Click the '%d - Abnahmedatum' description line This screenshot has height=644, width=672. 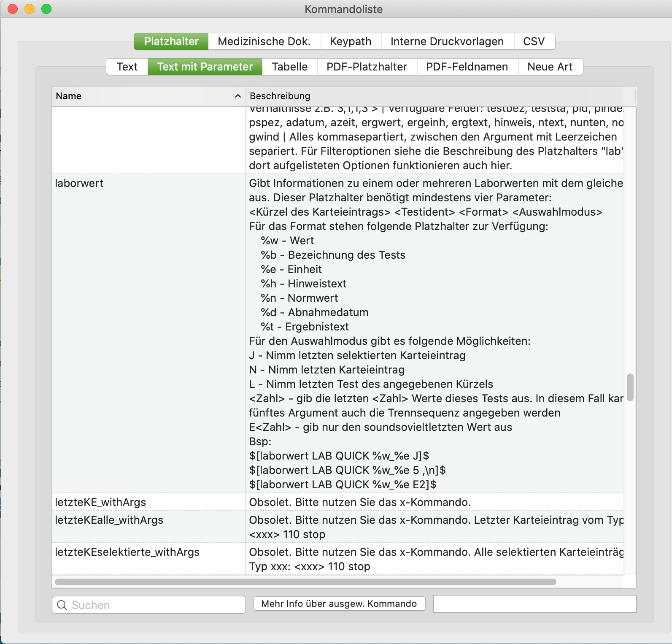pyautogui.click(x=315, y=312)
